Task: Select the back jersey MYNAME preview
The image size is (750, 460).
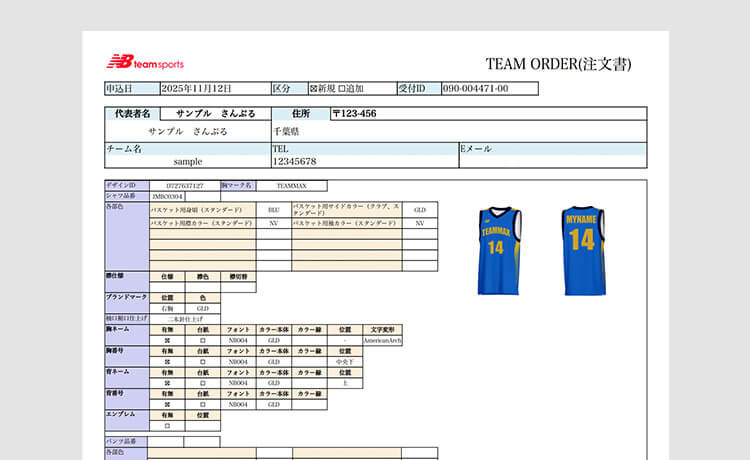Action: [584, 250]
